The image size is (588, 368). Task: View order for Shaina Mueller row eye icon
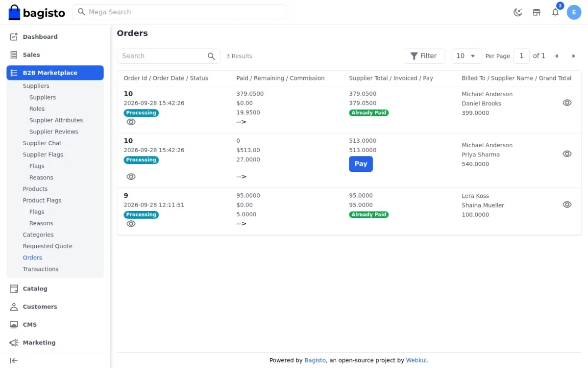(567, 205)
